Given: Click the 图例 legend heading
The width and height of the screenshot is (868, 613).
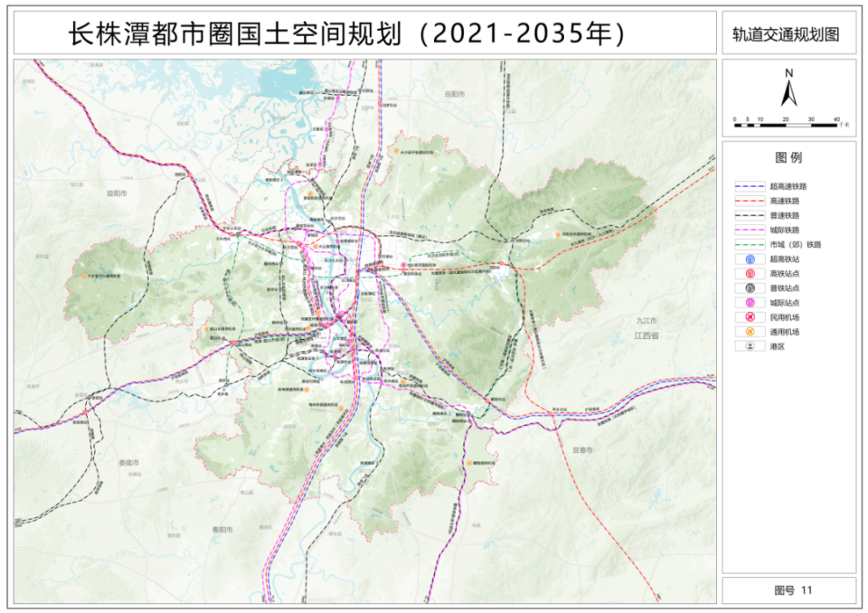Looking at the screenshot, I should (788, 158).
